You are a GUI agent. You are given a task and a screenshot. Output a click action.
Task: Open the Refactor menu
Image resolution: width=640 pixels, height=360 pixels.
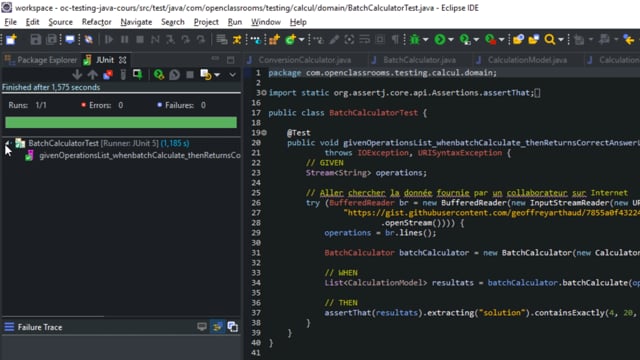(96, 22)
